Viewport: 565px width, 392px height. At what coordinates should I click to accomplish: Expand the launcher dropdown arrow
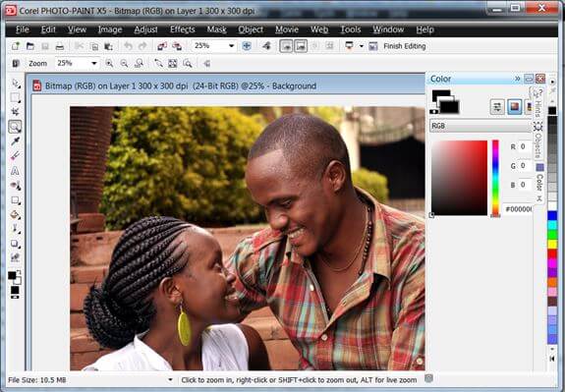pos(361,46)
